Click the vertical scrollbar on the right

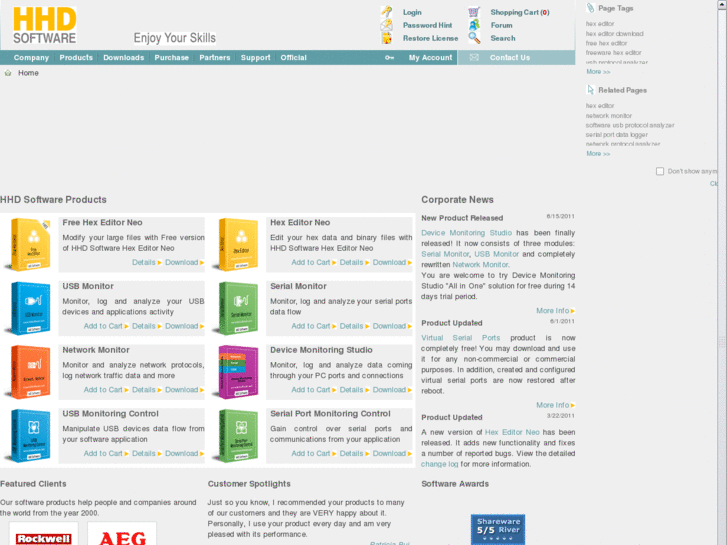(x=722, y=272)
